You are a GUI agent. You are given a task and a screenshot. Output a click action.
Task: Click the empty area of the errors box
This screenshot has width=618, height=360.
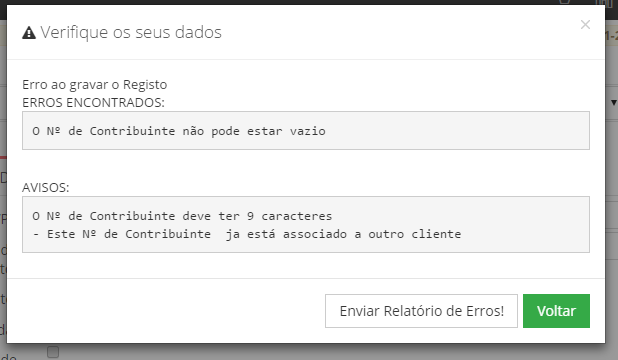457,131
